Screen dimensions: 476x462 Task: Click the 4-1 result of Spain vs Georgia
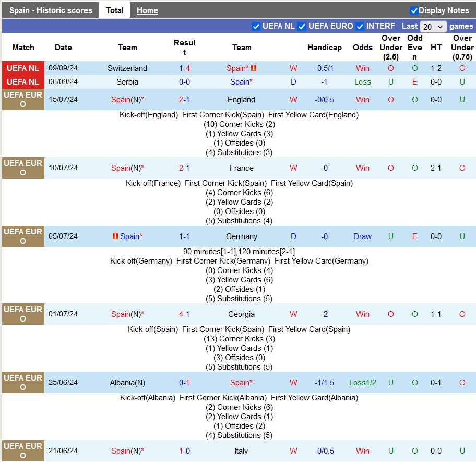pos(184,314)
